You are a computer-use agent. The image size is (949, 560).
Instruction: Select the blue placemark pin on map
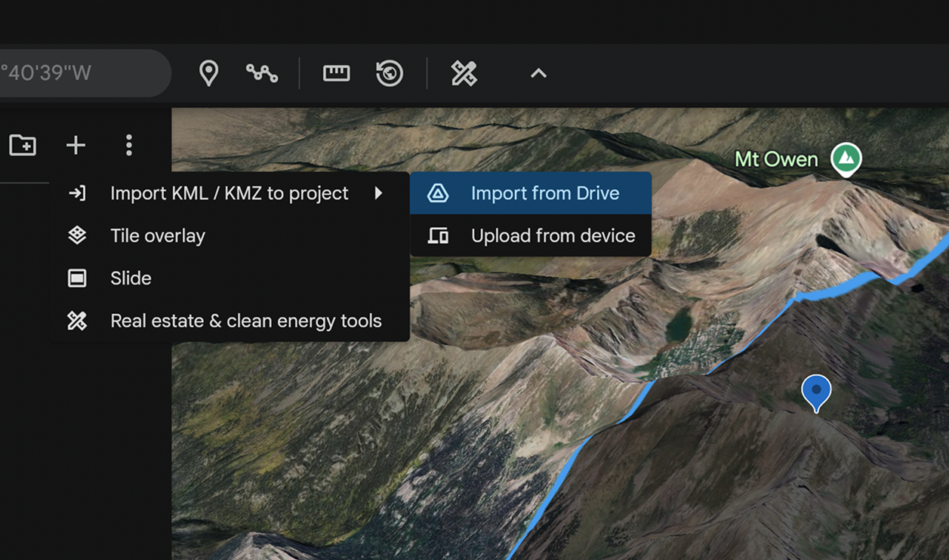click(815, 391)
